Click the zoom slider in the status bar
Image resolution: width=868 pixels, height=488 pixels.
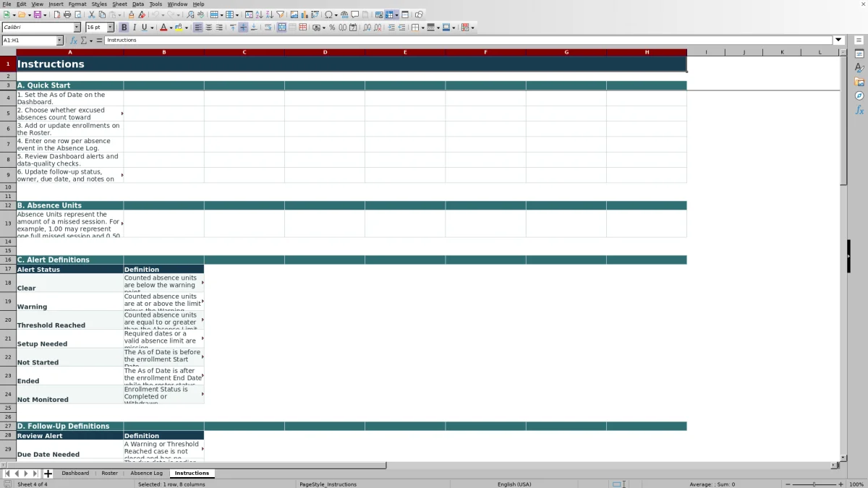click(x=814, y=484)
